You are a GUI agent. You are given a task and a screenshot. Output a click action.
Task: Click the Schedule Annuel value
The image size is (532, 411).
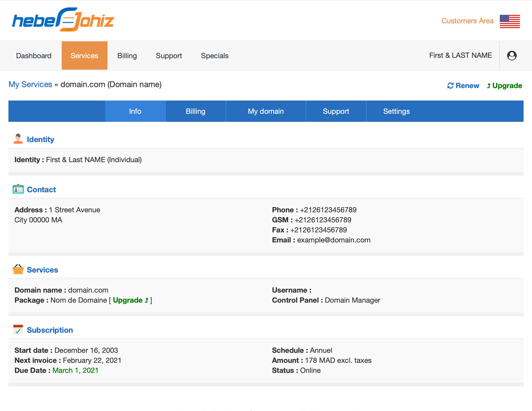321,350
